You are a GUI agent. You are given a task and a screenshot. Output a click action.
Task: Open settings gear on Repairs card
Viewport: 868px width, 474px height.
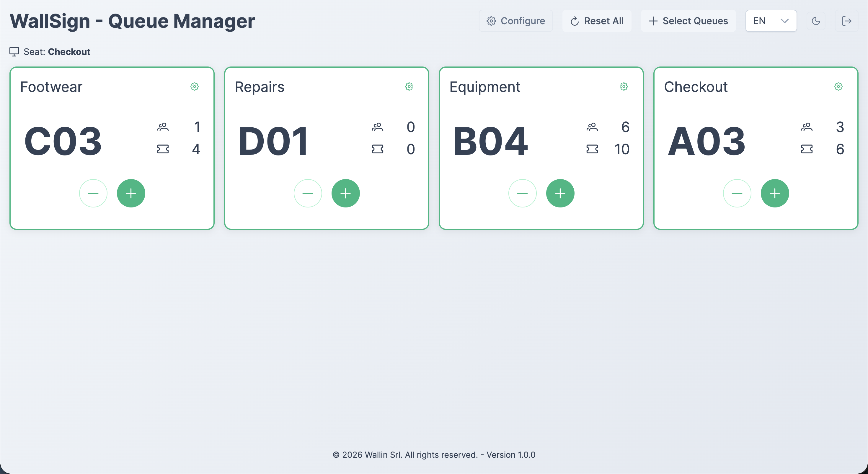pos(409,87)
